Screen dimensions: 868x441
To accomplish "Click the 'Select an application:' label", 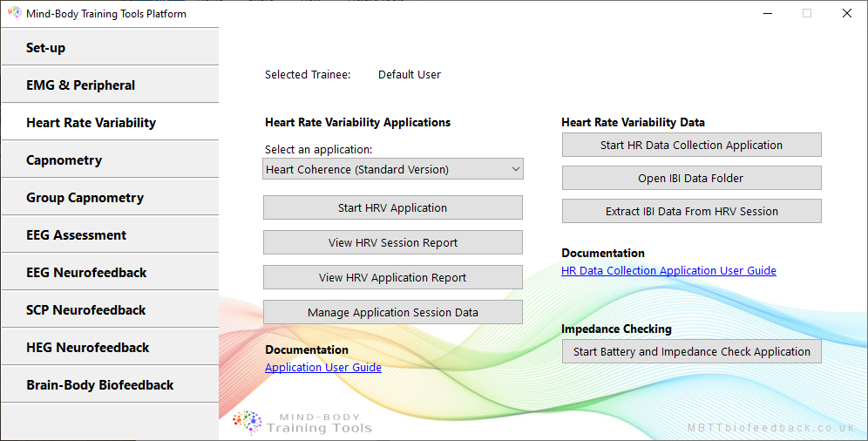I will tap(319, 149).
